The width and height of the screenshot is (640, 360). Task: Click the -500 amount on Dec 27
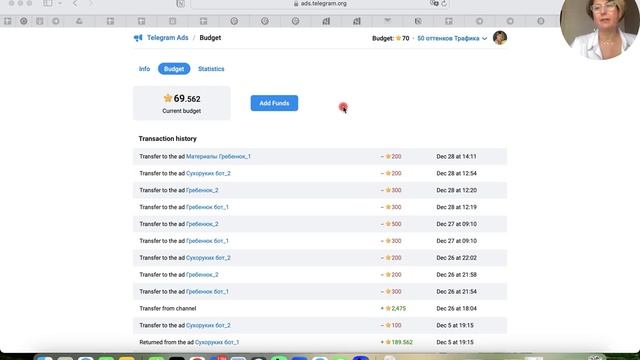391,224
